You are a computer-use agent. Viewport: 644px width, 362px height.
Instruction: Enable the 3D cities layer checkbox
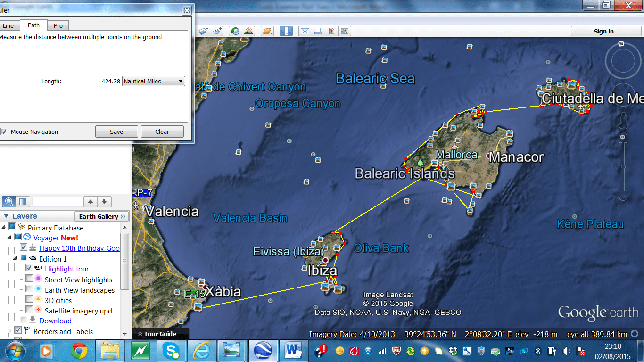click(29, 299)
